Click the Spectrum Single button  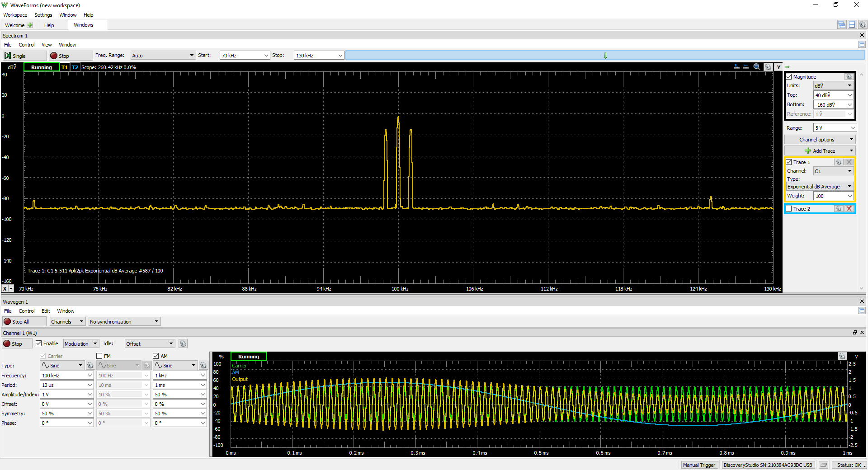click(24, 56)
